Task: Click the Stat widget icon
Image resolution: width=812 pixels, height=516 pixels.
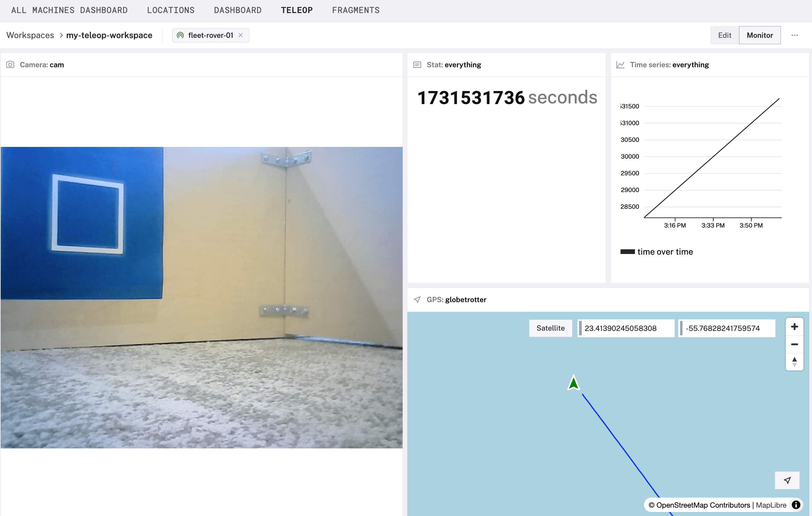Action: pyautogui.click(x=417, y=64)
